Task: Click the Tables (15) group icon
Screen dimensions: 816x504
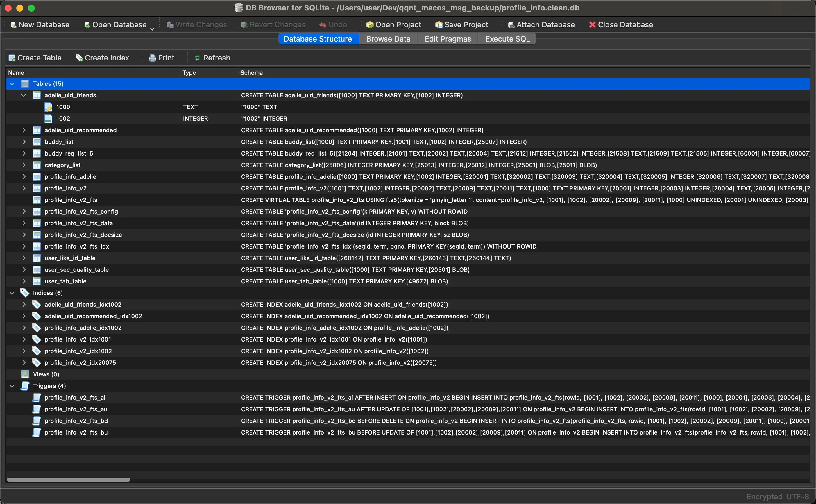Action: [x=25, y=84]
